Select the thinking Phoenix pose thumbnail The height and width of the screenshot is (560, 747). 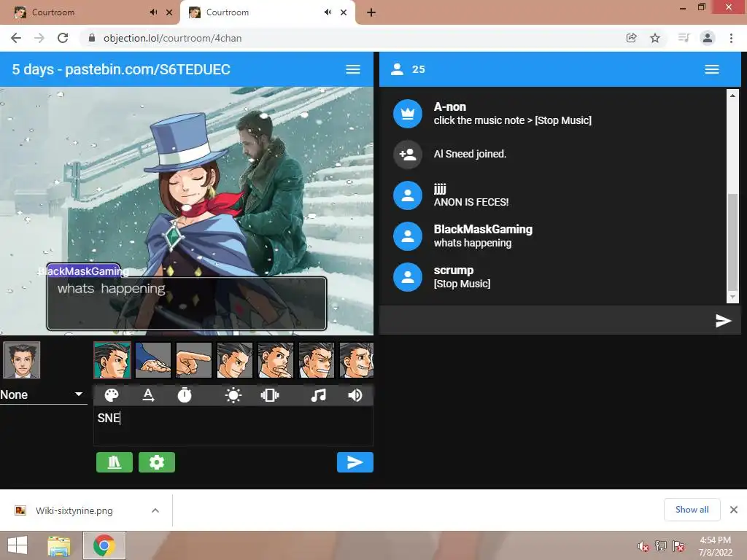point(276,360)
